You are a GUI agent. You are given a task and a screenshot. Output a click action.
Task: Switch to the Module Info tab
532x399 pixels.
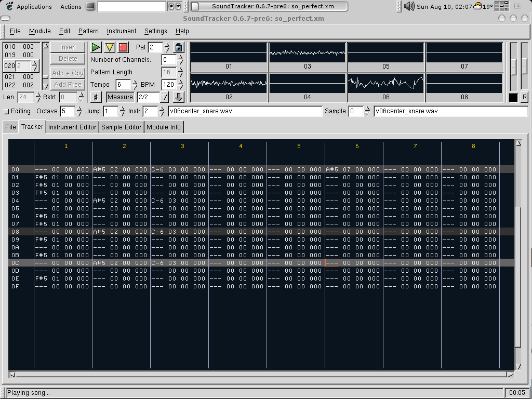pos(164,127)
